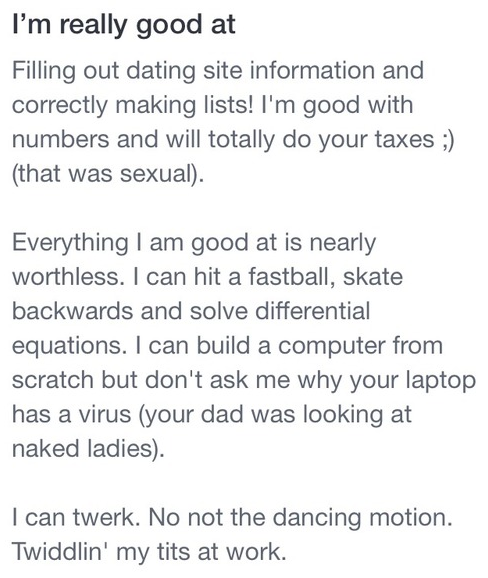The image size is (488, 578).
Task: Click the word "laptop"
Action: tap(441, 381)
